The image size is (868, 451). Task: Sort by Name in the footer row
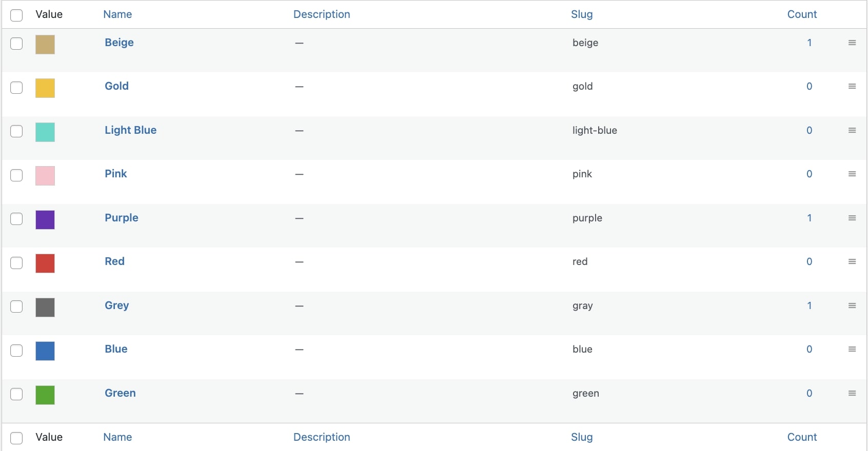tap(117, 437)
